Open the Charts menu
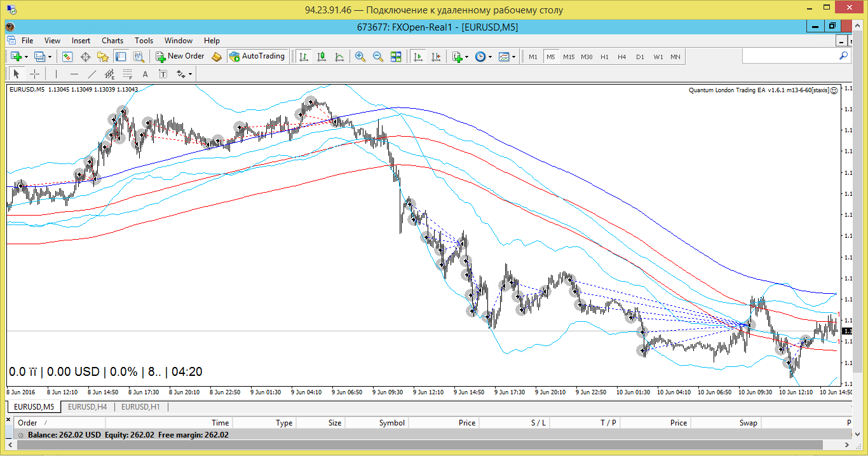 click(x=112, y=41)
